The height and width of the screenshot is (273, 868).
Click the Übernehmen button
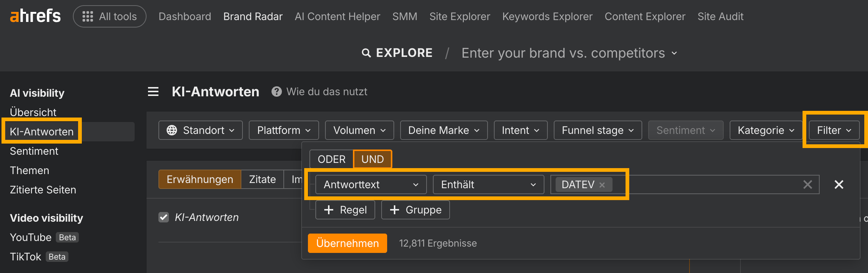click(x=347, y=243)
